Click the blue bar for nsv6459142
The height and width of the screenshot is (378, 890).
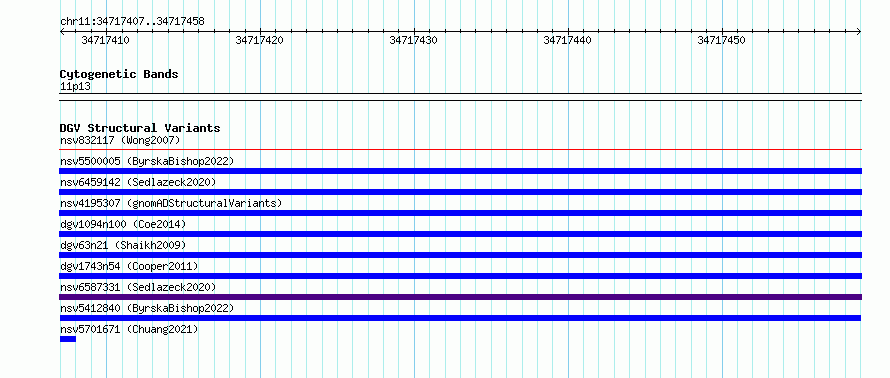click(460, 192)
